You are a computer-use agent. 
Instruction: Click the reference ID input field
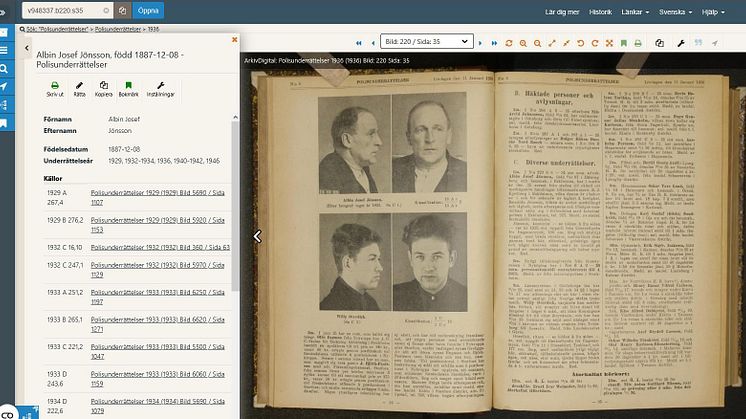click(x=70, y=12)
